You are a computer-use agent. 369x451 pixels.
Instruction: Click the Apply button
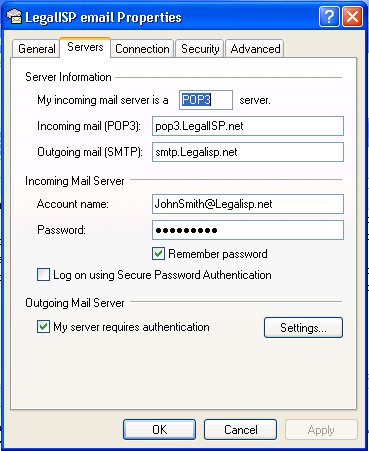click(x=321, y=430)
